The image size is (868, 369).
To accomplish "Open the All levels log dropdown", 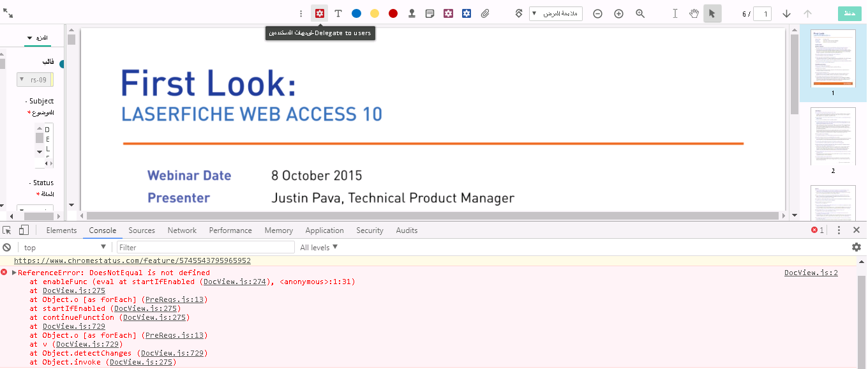I will (319, 248).
